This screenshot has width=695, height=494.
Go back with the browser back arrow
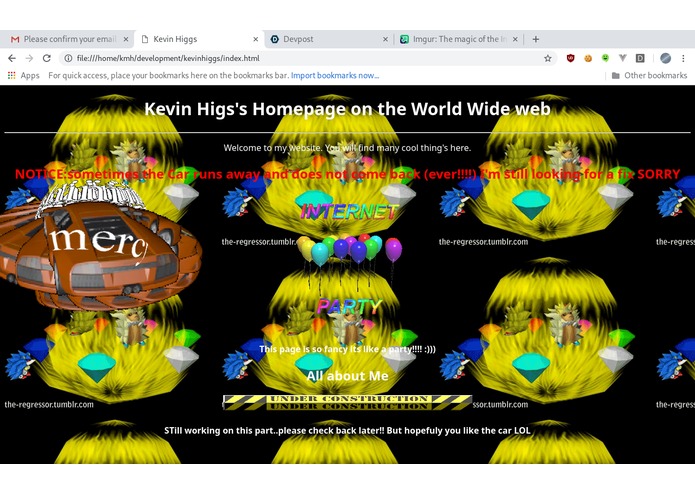(12, 58)
